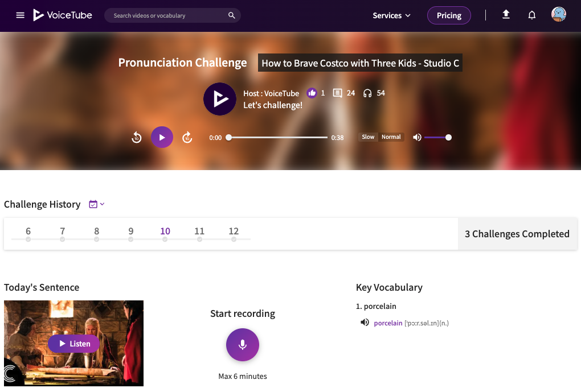Set playback speed to Normal

click(x=391, y=137)
